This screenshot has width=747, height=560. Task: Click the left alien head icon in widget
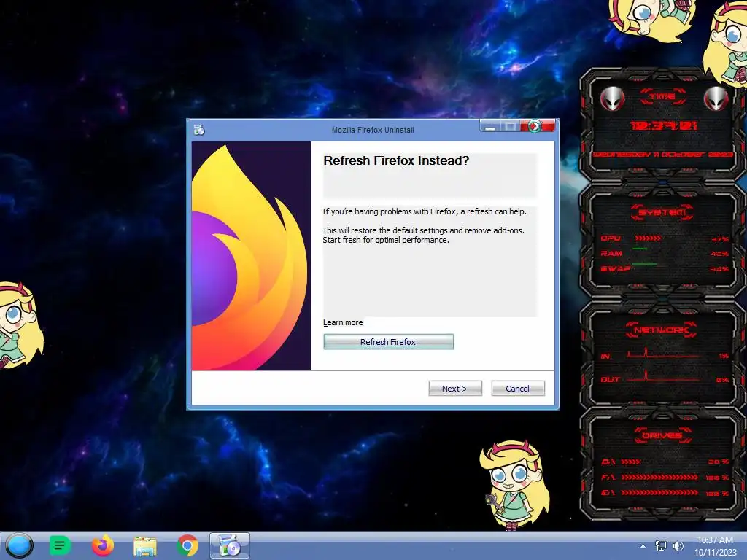click(x=611, y=98)
